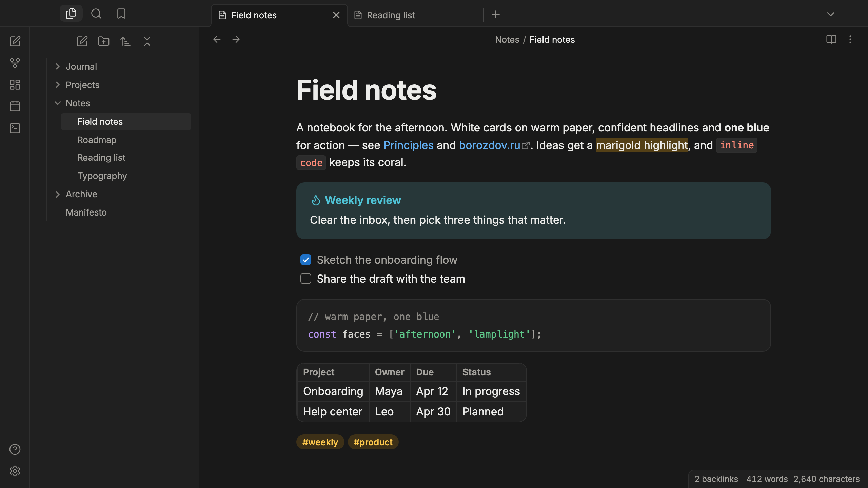This screenshot has height=488, width=868.
Task: Uncheck the Sketch the onboarding flow task
Action: (306, 260)
